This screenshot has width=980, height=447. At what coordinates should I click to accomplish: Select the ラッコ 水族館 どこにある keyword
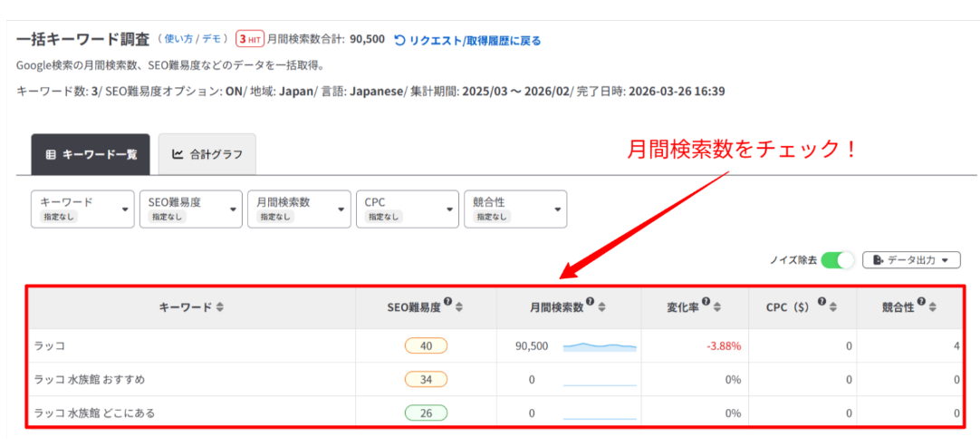point(94,413)
